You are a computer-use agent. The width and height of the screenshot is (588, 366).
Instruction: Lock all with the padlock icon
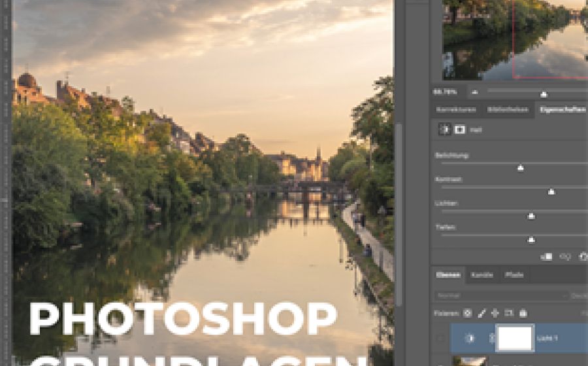pyautogui.click(x=523, y=313)
